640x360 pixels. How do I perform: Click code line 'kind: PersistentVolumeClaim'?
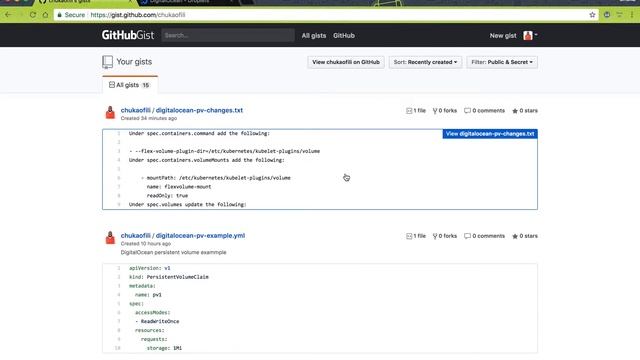coord(169,277)
